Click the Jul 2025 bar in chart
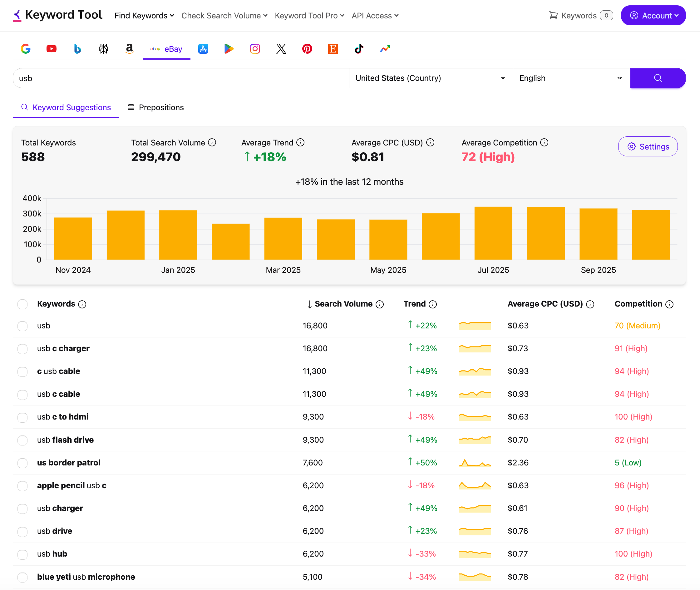The height and width of the screenshot is (590, 700). pos(493,233)
